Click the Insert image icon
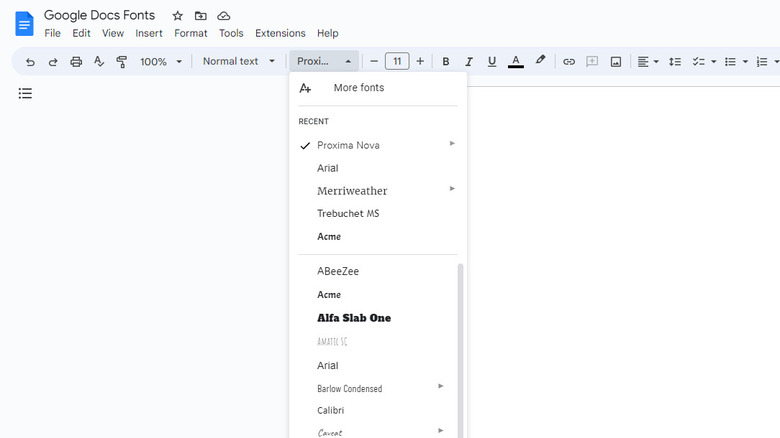780x438 pixels. pyautogui.click(x=616, y=62)
